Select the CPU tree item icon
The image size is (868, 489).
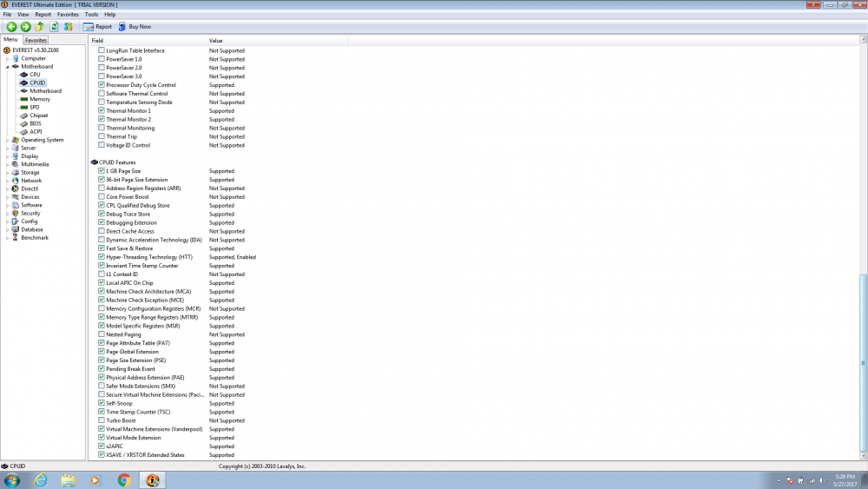point(23,74)
